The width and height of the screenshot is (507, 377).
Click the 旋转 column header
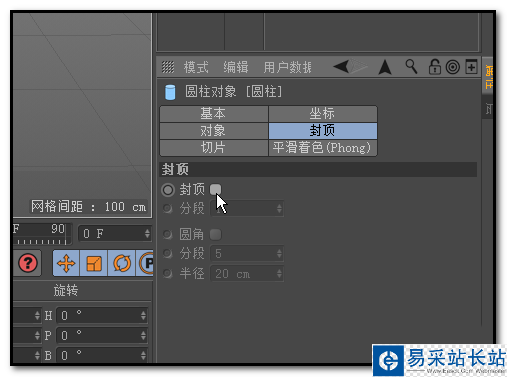click(x=66, y=290)
